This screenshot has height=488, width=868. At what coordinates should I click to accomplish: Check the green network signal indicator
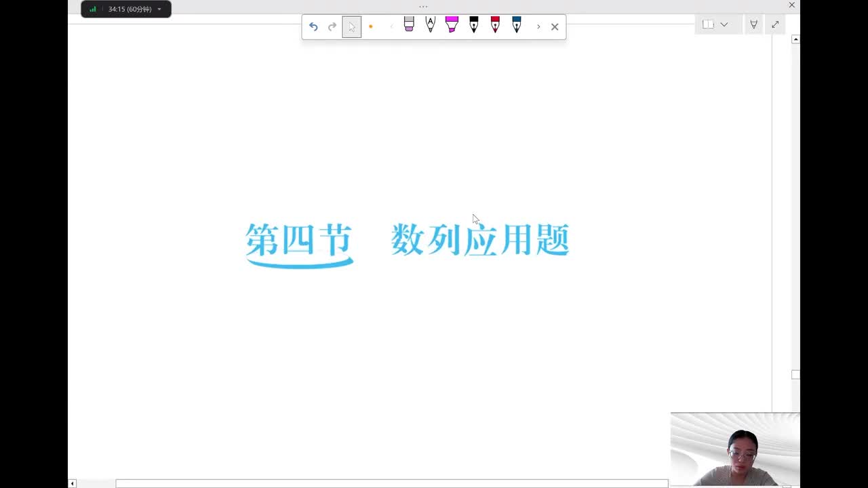click(93, 9)
